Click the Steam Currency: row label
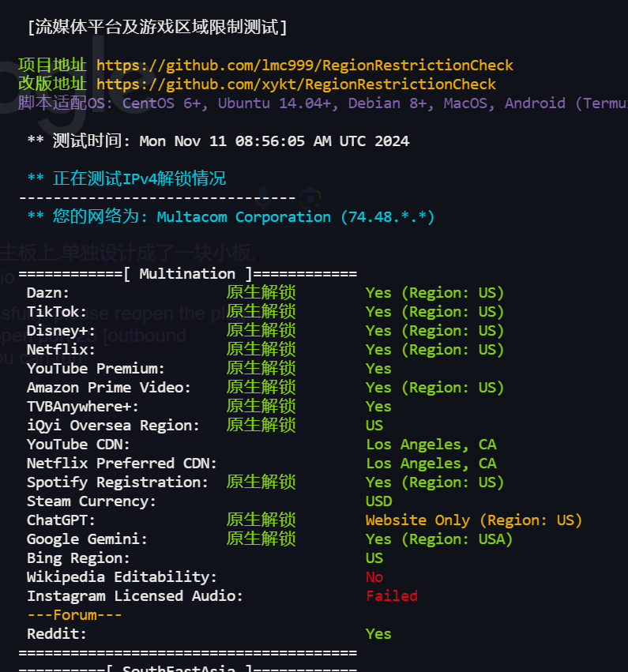 92,501
